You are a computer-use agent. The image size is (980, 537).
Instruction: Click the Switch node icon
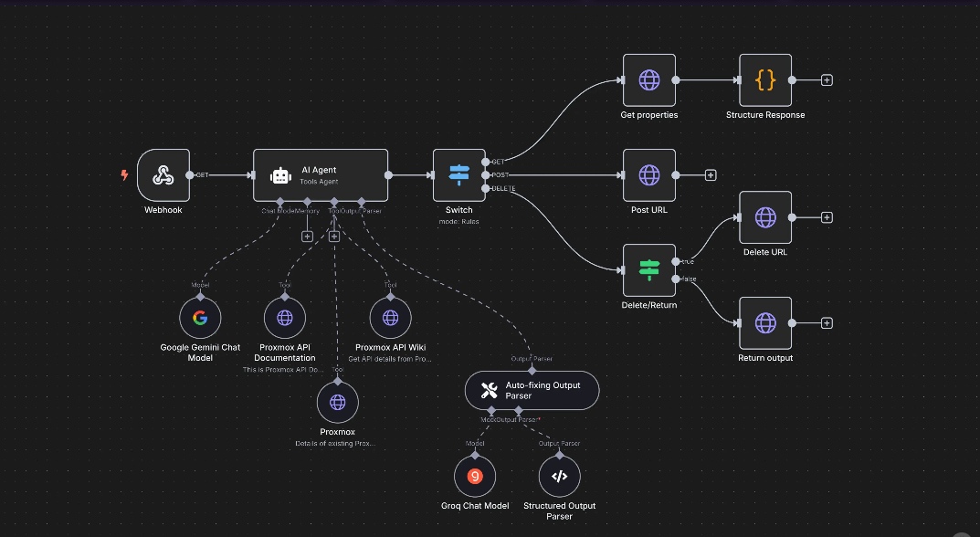[x=458, y=175]
